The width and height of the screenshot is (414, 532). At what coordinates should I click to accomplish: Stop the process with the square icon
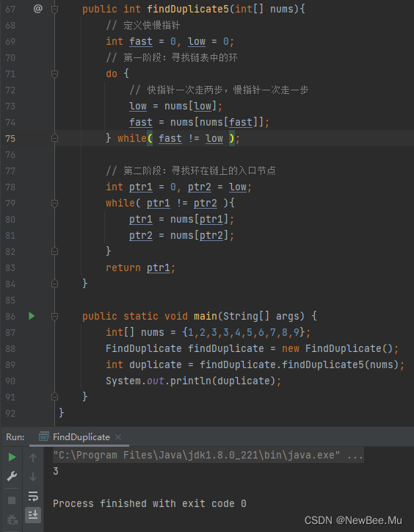pos(12,500)
